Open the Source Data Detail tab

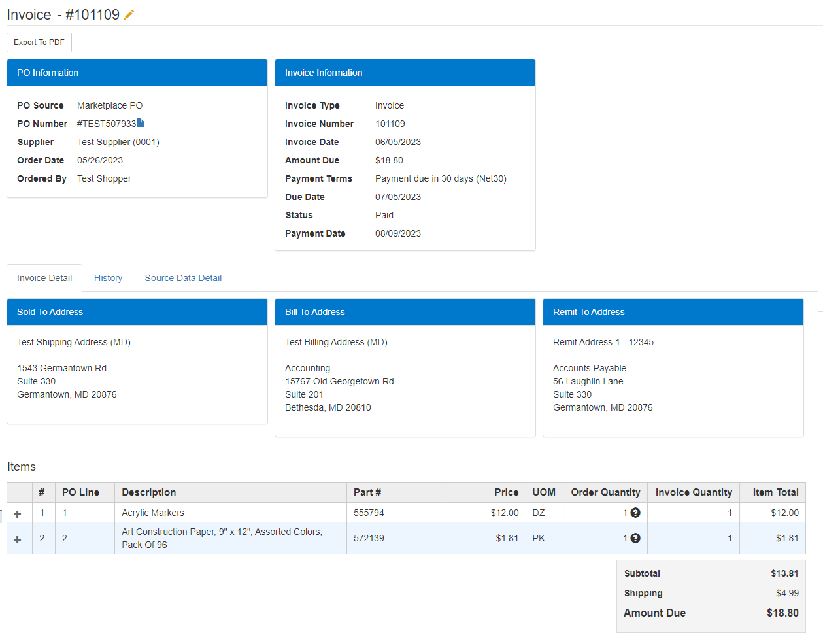[183, 278]
